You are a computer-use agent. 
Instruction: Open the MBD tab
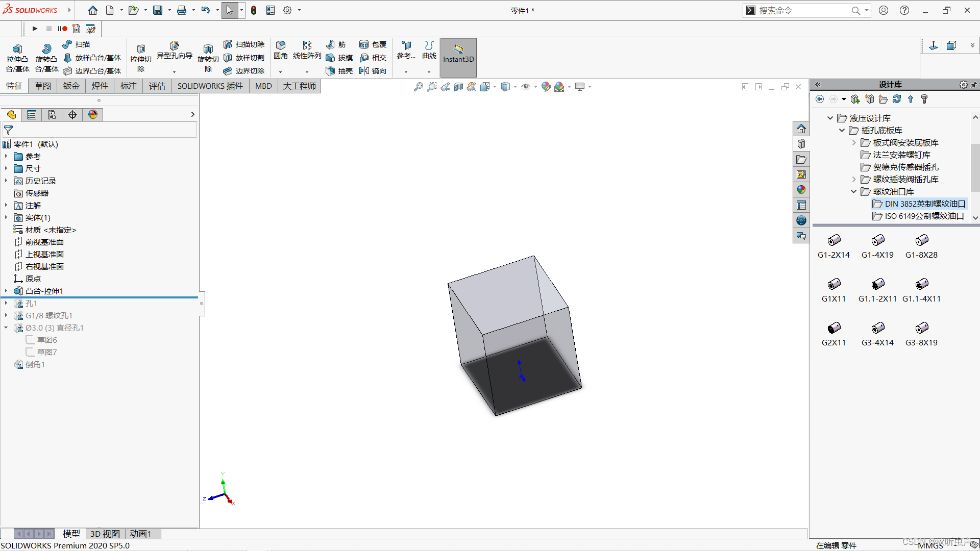coord(263,86)
